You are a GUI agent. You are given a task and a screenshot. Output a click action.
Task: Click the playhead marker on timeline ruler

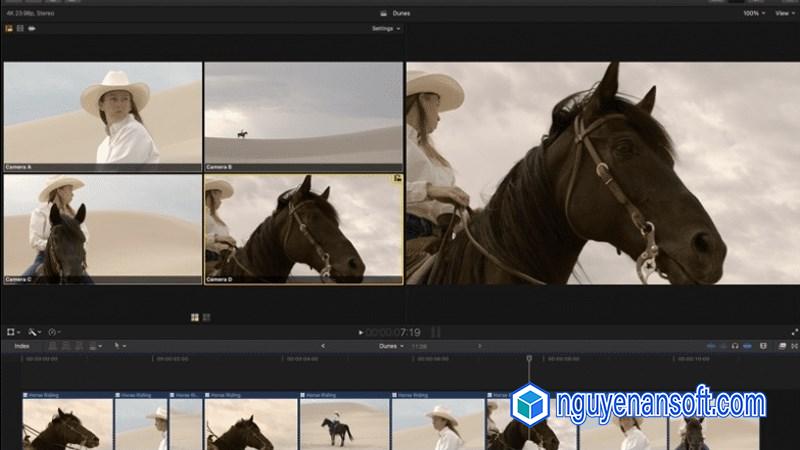[x=529, y=358]
